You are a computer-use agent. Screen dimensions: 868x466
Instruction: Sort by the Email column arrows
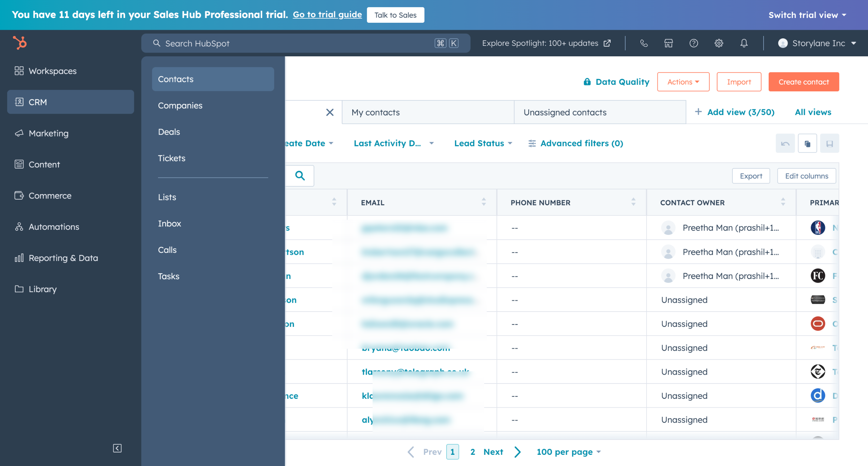484,202
